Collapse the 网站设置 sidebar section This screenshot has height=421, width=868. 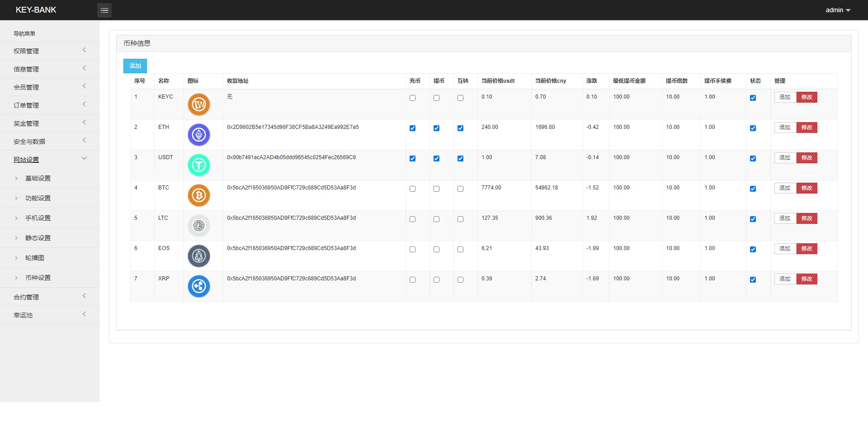pyautogui.click(x=49, y=160)
